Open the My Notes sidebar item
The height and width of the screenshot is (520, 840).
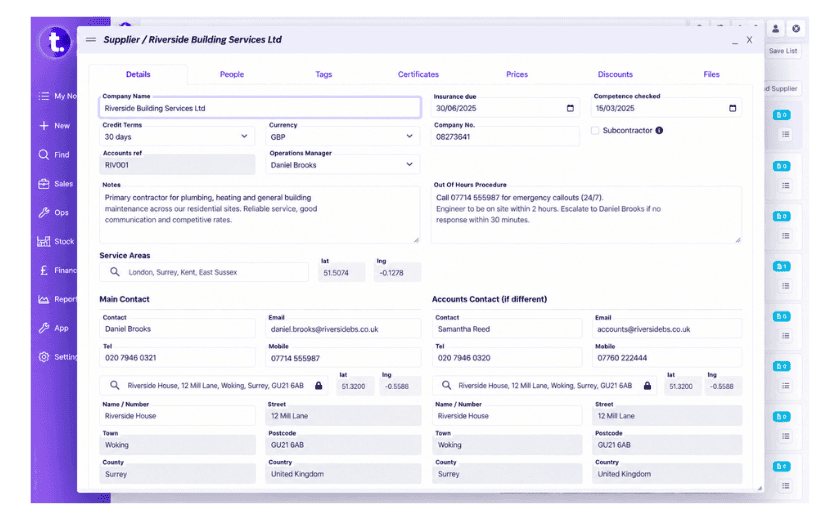pos(56,96)
